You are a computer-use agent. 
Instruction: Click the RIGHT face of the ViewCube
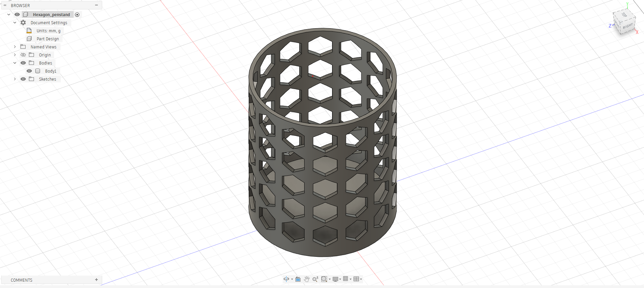(628, 26)
